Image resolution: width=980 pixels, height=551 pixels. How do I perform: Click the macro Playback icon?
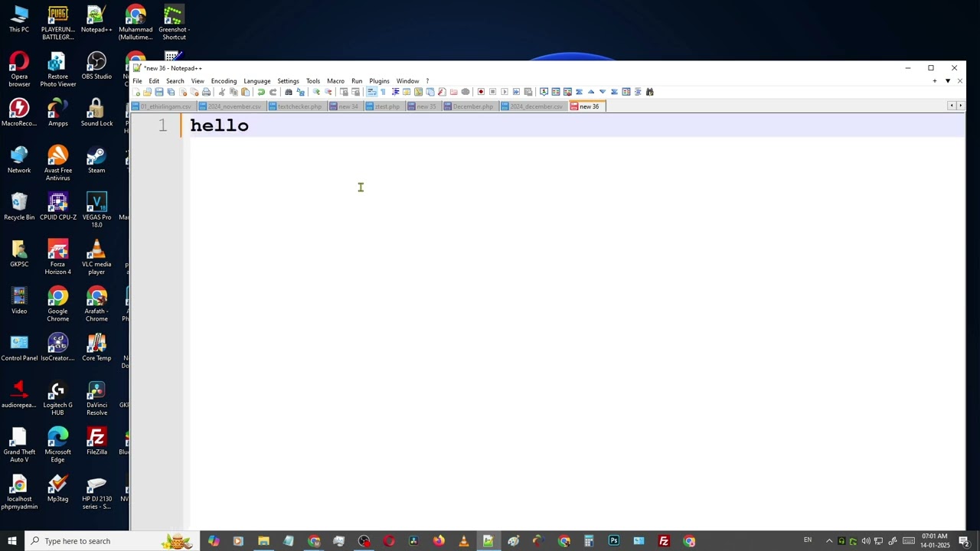pyautogui.click(x=505, y=92)
